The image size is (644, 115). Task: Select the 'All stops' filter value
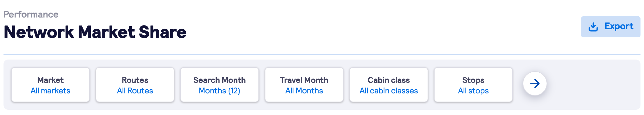coord(473,91)
